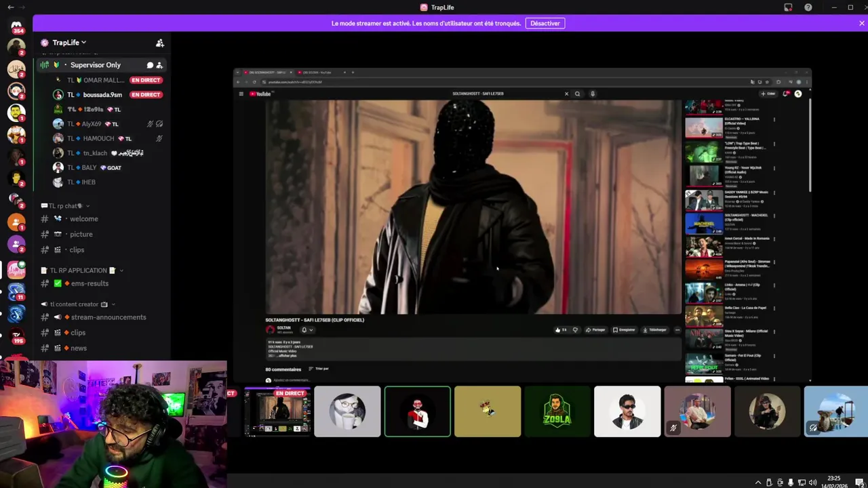This screenshot has width=868, height=488.
Task: Select the ZO9LA participant tile
Action: pos(557,411)
